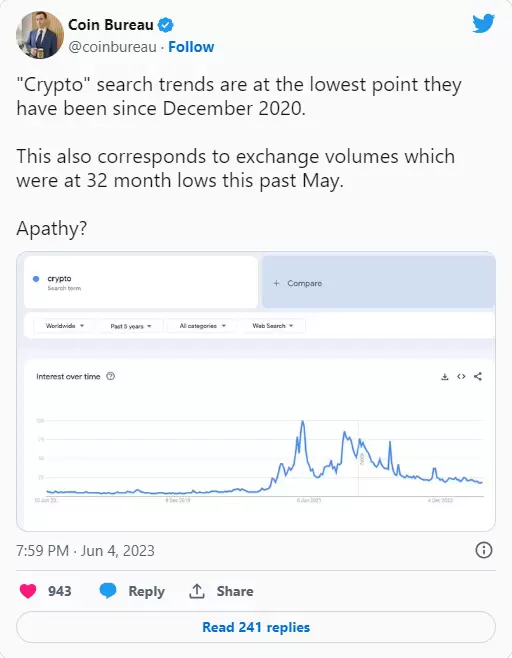Expand the All categories dropdown
512x658 pixels.
(x=202, y=326)
